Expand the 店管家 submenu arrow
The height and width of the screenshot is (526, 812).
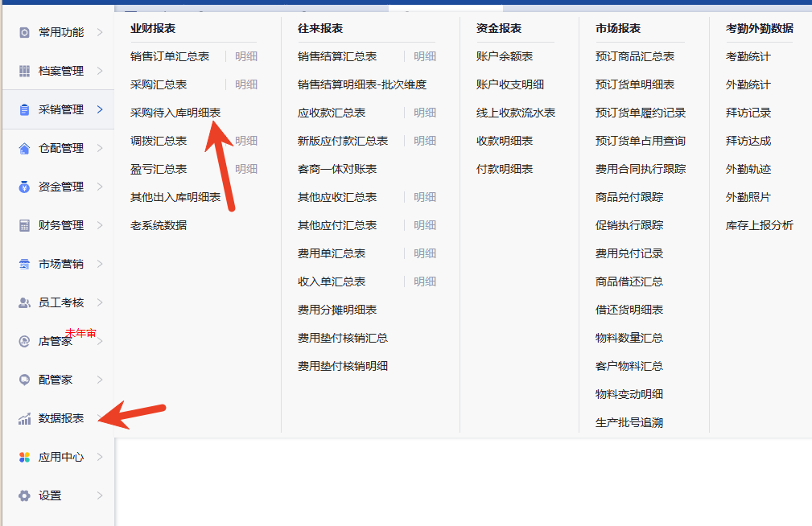pos(100,341)
